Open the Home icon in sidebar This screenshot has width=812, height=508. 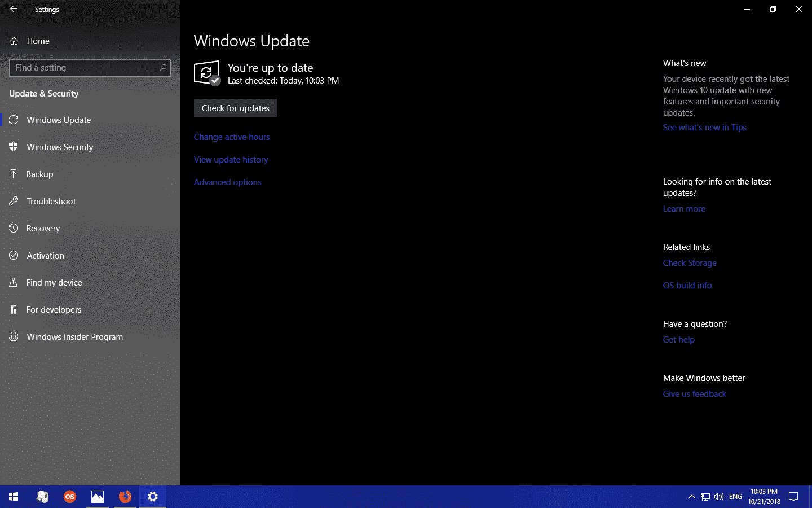pos(14,41)
